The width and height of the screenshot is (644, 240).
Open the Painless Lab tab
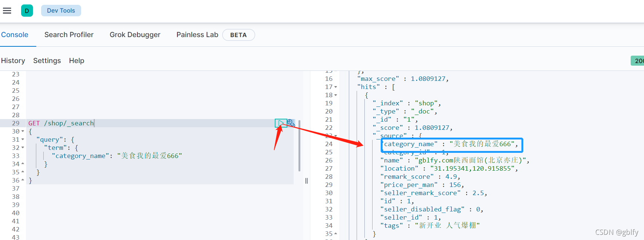[197, 34]
